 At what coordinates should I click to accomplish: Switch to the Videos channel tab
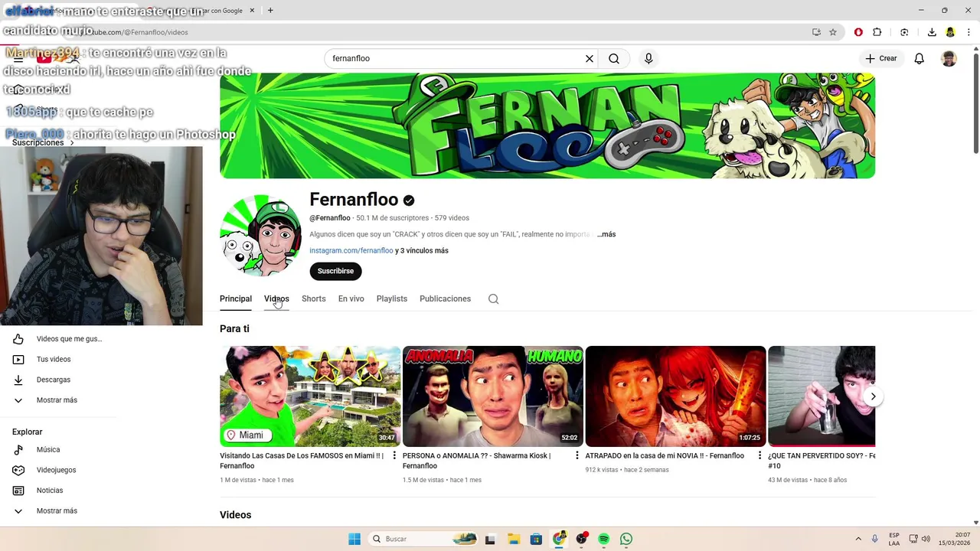276,299
